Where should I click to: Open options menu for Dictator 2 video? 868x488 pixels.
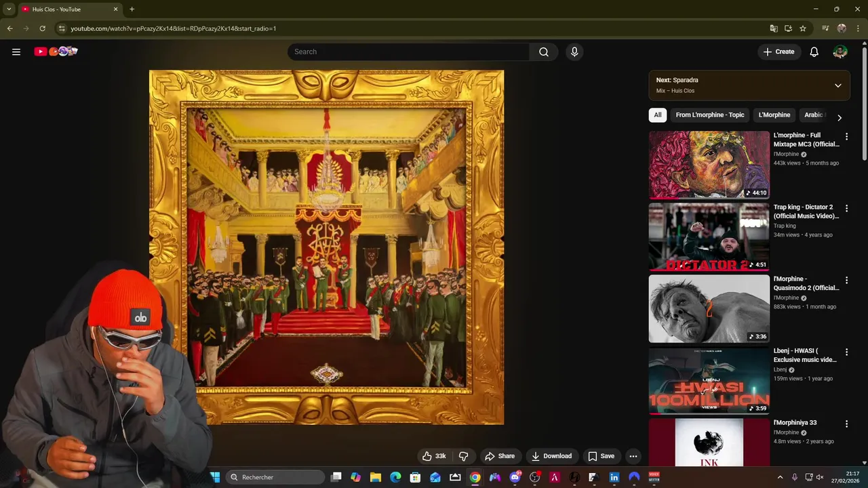[846, 209]
